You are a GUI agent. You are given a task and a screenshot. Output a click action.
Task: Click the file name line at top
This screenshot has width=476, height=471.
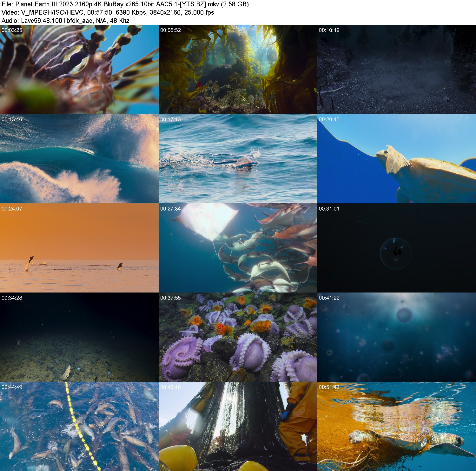coord(125,4)
